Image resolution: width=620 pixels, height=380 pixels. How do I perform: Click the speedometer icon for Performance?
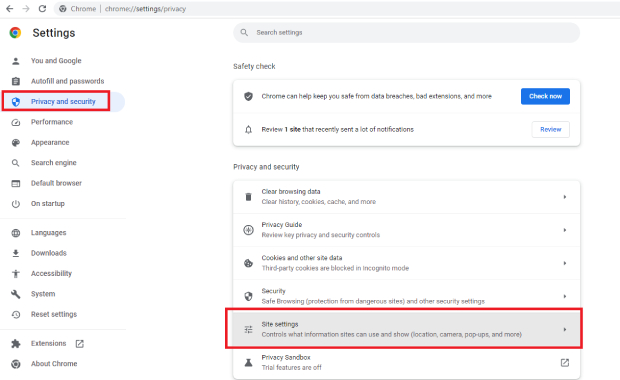tap(15, 122)
